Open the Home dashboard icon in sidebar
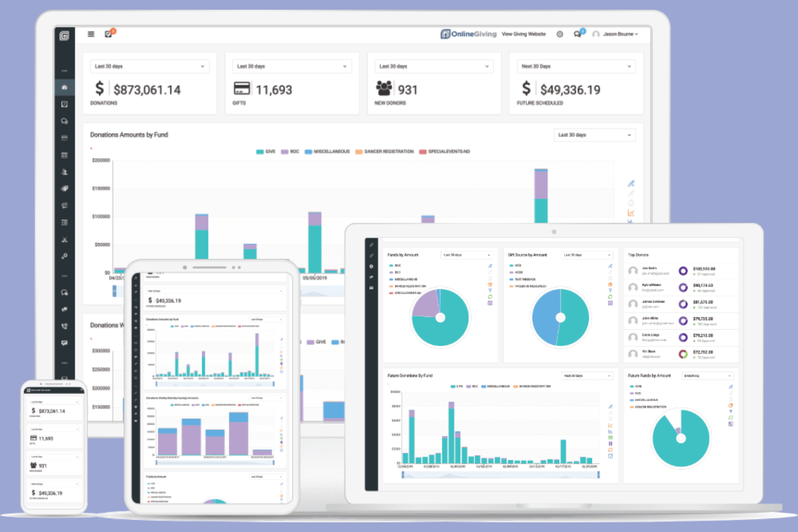This screenshot has width=798, height=532. pos(65,87)
